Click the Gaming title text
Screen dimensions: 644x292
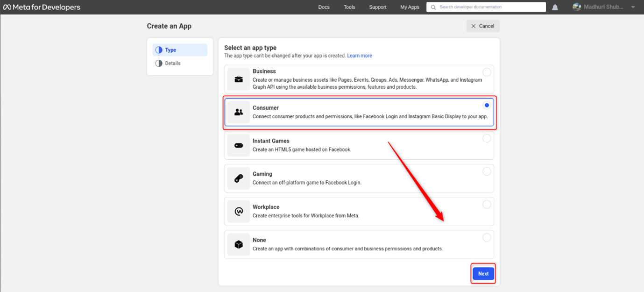click(x=262, y=174)
